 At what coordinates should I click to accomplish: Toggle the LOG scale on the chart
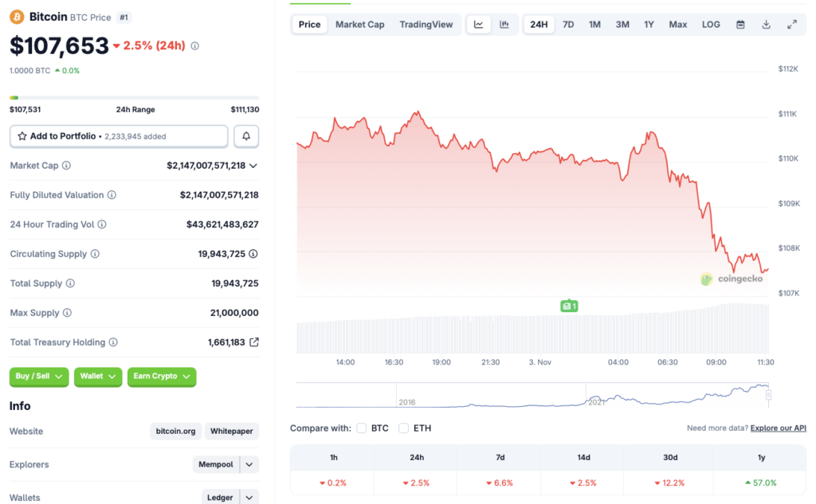(711, 24)
